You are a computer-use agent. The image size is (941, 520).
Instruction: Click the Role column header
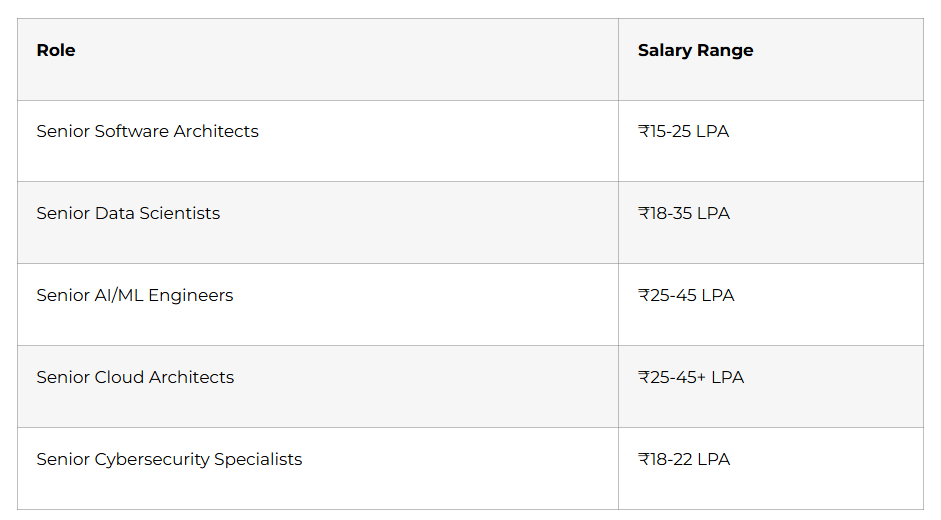click(x=56, y=50)
